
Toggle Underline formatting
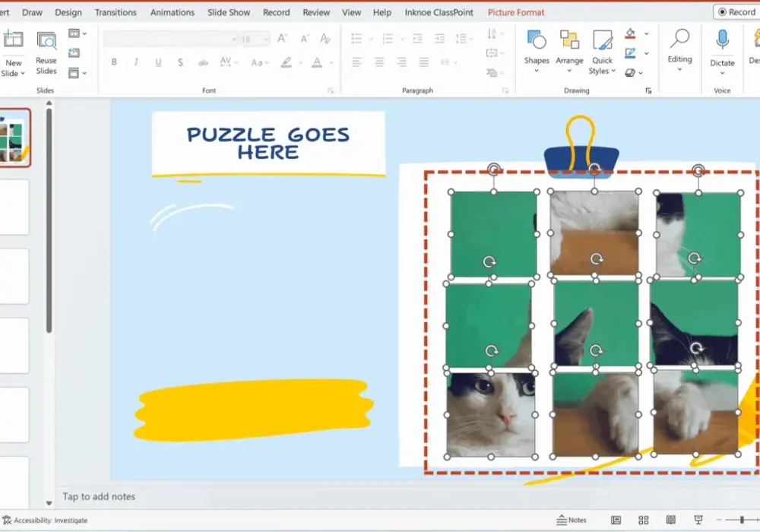158,62
